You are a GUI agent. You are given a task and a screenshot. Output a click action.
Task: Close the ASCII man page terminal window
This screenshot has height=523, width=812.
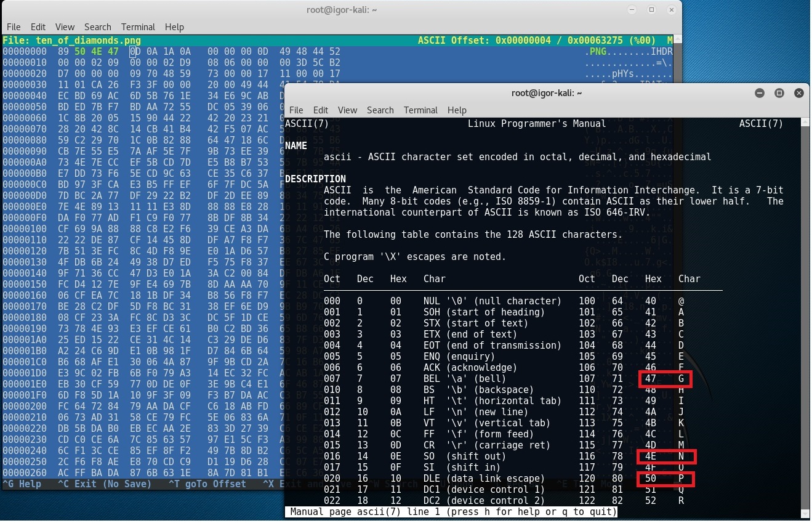(x=798, y=93)
